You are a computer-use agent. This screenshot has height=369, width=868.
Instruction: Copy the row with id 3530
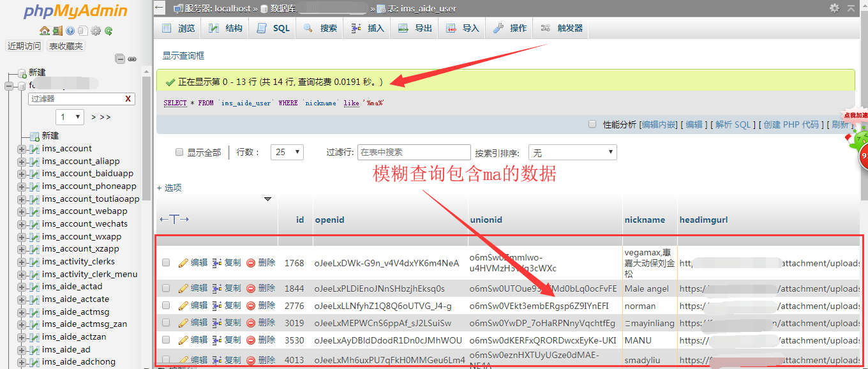point(227,340)
